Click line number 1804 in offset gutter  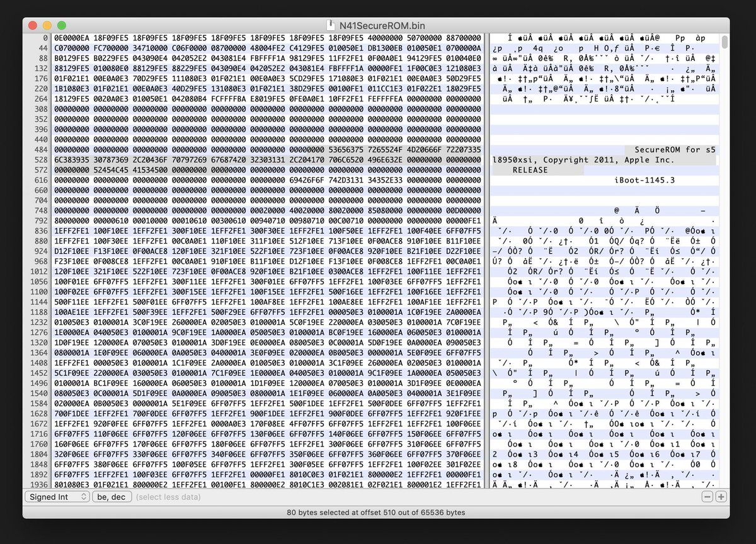tap(40, 453)
